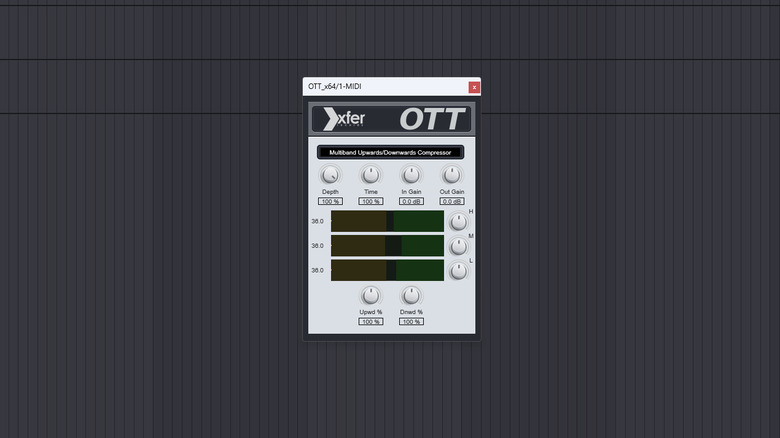Click the Out Gain 0.0 dB value box
Viewport: 780px width, 438px height.
point(452,201)
